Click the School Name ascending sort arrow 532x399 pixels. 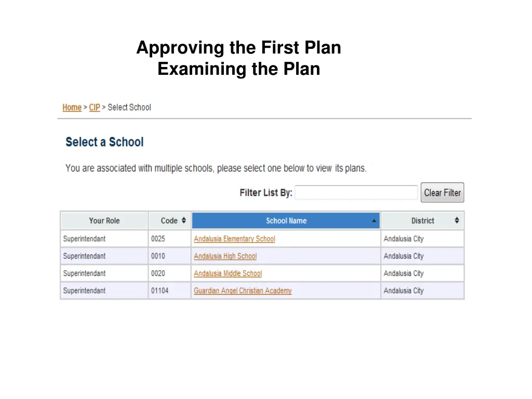374,220
